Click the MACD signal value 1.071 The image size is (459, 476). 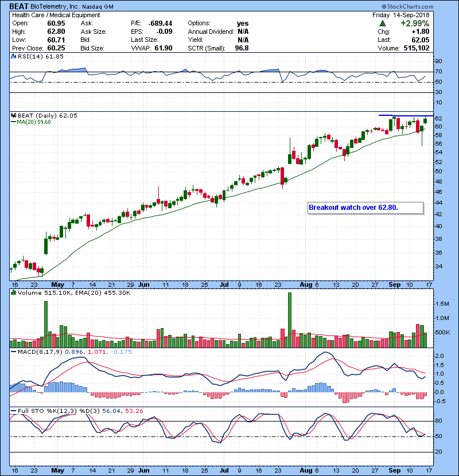97,352
